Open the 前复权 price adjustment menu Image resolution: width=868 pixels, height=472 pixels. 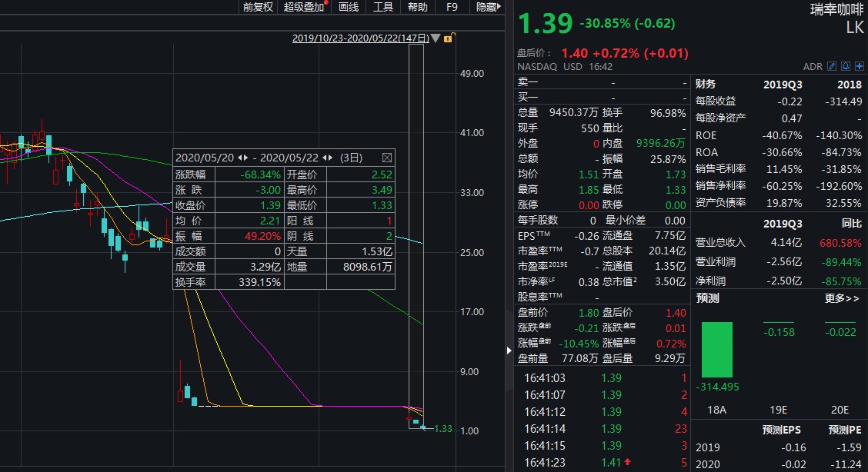258,7
